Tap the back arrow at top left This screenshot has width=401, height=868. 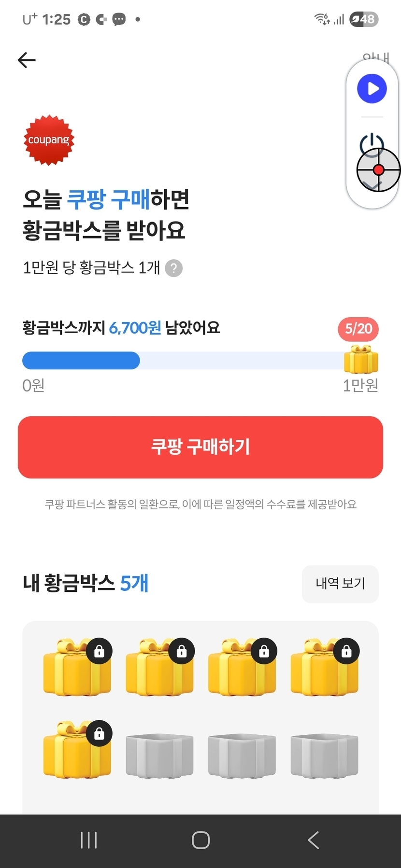[x=27, y=60]
